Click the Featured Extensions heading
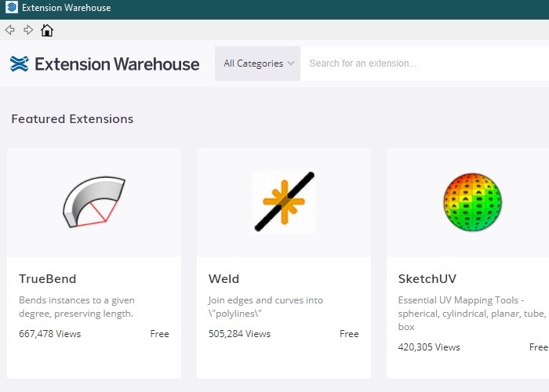Screen dimensions: 549x392 pyautogui.click(x=72, y=119)
